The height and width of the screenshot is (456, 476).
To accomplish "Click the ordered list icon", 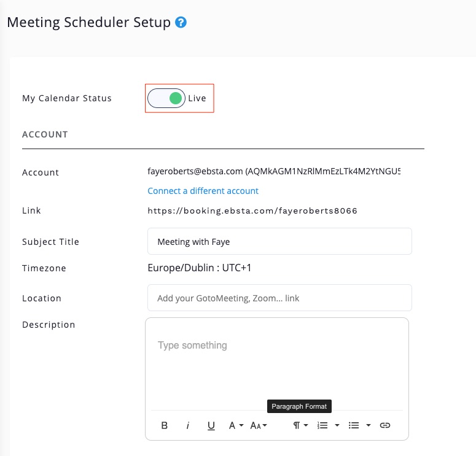I will [x=322, y=425].
